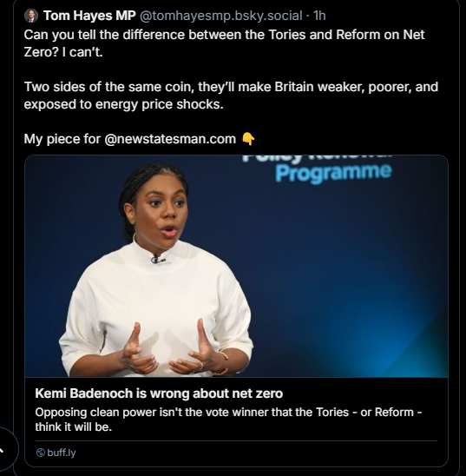Click the 'exposed to energy price shocks' line
Screen dimensions: 466x476
click(124, 104)
